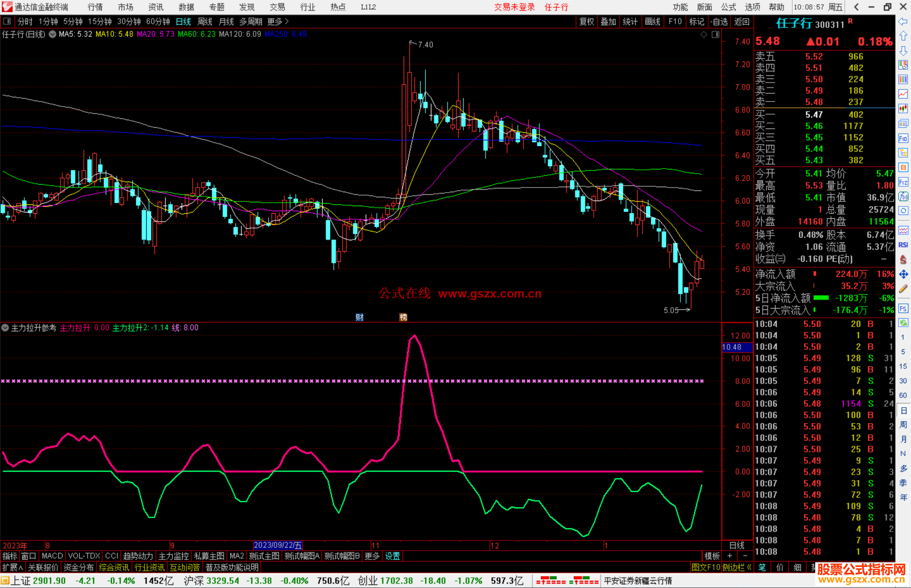Toggle the 复权 price adjustment button
911x588 pixels.
tap(587, 21)
